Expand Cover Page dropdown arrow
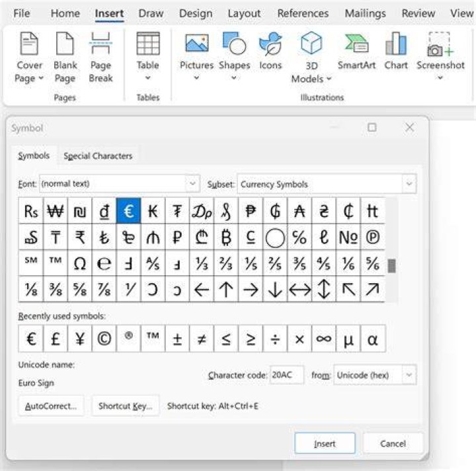476x471 pixels. point(41,78)
